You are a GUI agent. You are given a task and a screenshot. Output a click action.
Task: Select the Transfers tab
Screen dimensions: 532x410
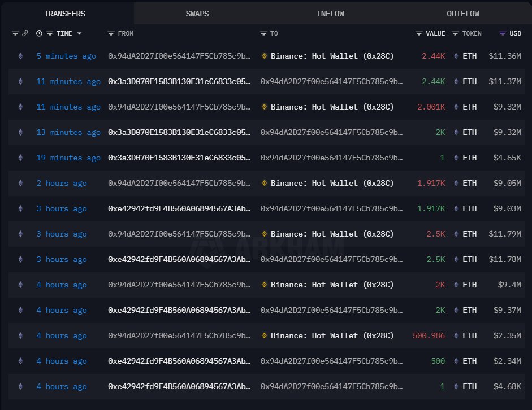click(64, 14)
